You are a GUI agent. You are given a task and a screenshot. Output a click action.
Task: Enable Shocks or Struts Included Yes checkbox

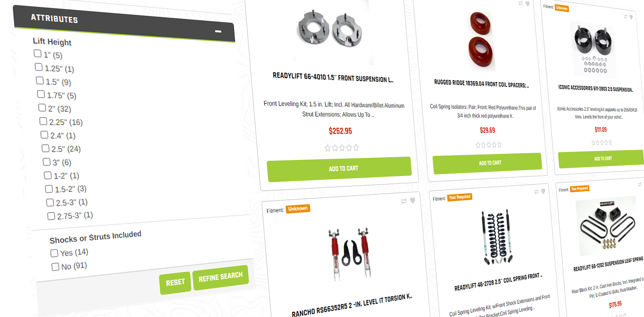[x=54, y=253]
